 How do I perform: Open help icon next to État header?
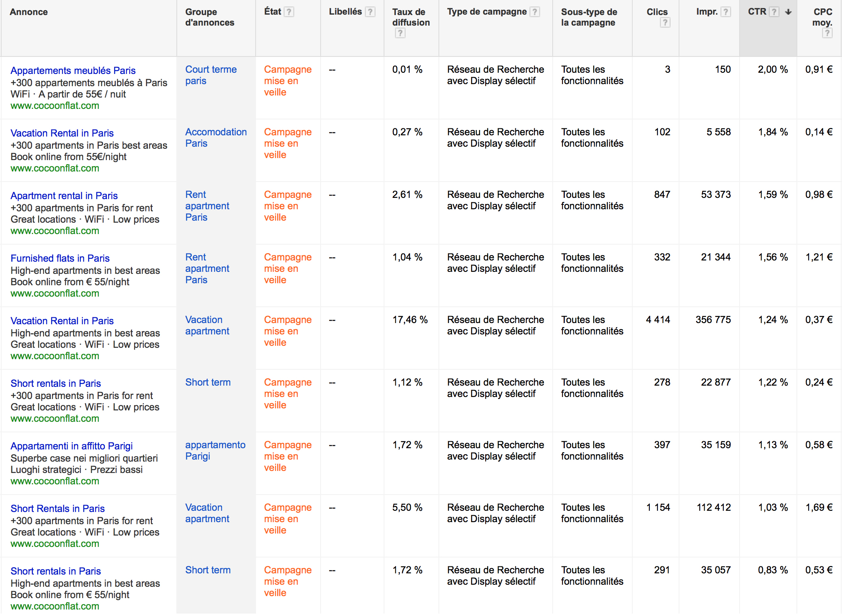coord(289,12)
